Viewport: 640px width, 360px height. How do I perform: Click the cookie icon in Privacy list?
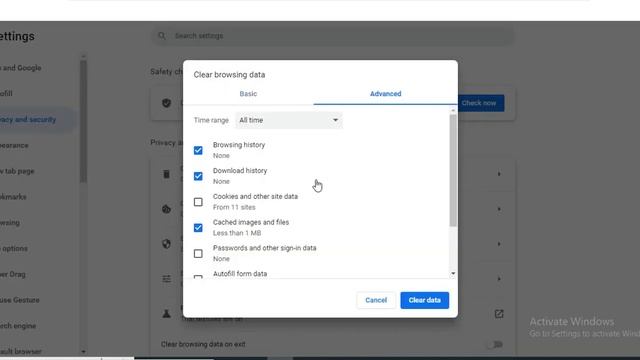167,209
